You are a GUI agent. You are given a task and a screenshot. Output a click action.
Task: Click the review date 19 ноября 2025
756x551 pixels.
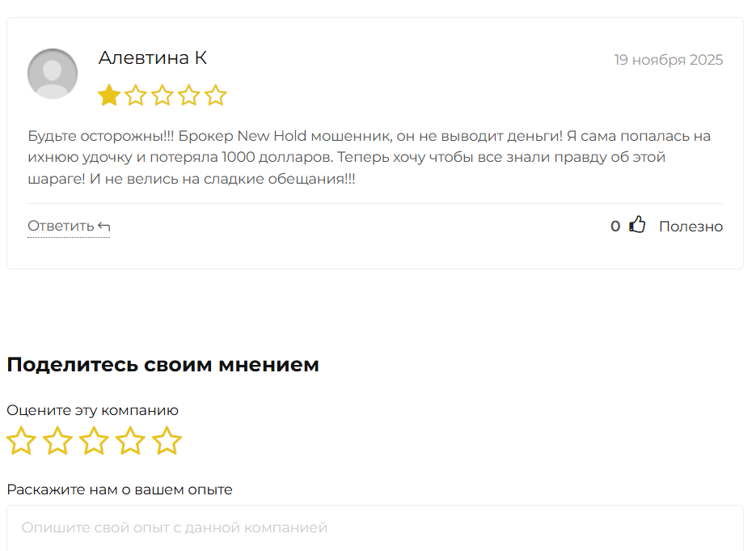click(668, 60)
